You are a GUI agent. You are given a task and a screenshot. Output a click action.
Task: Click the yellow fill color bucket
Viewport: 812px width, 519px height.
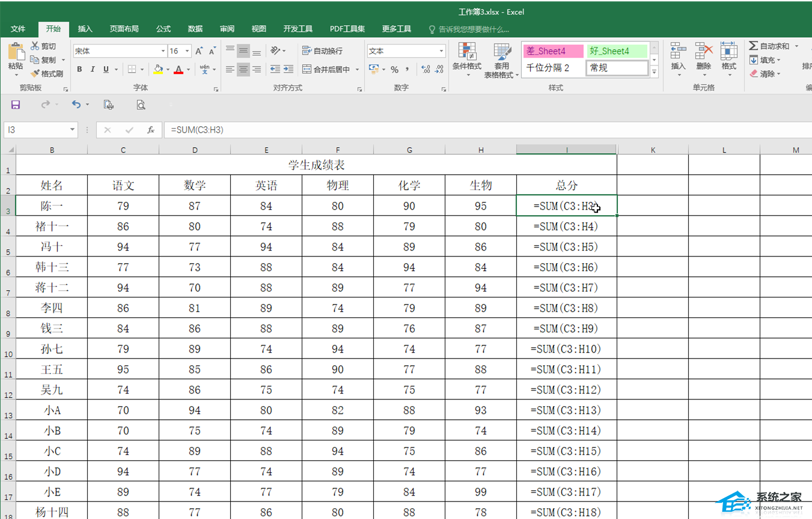coord(157,70)
